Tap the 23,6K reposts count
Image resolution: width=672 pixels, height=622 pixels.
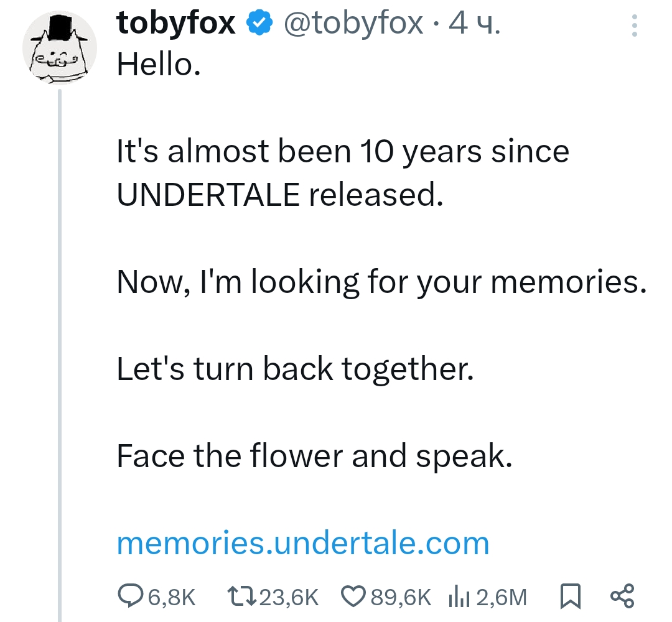(287, 598)
